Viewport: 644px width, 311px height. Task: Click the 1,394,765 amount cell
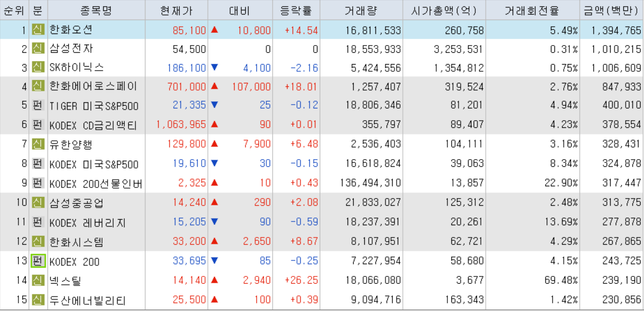click(x=617, y=30)
